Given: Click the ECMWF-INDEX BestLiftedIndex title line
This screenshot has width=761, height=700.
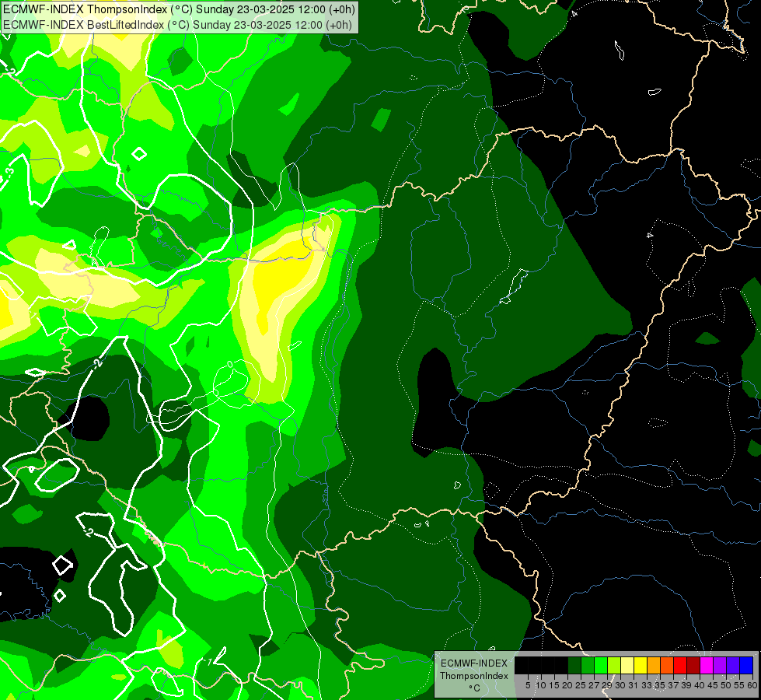Looking at the screenshot, I should (178, 25).
